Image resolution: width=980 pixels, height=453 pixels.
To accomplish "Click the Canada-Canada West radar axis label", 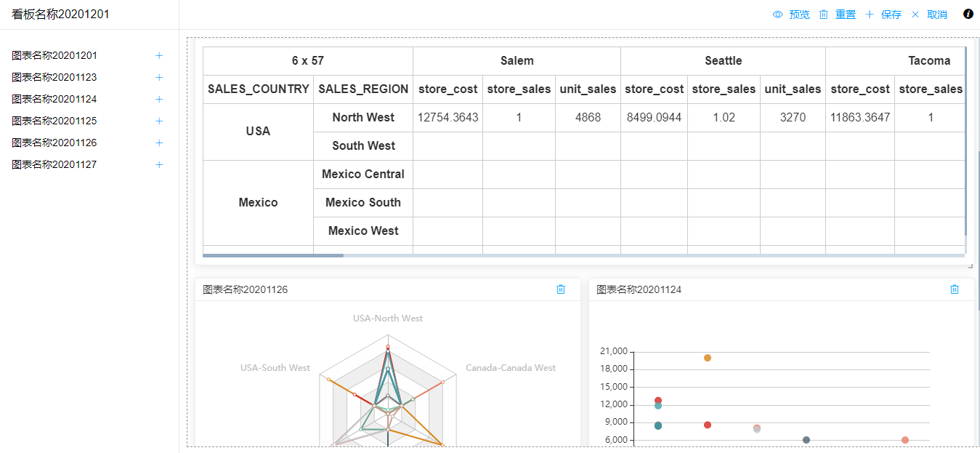I will [x=511, y=368].
